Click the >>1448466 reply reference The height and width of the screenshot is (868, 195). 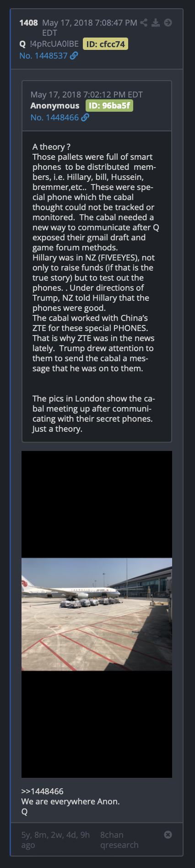42,791
